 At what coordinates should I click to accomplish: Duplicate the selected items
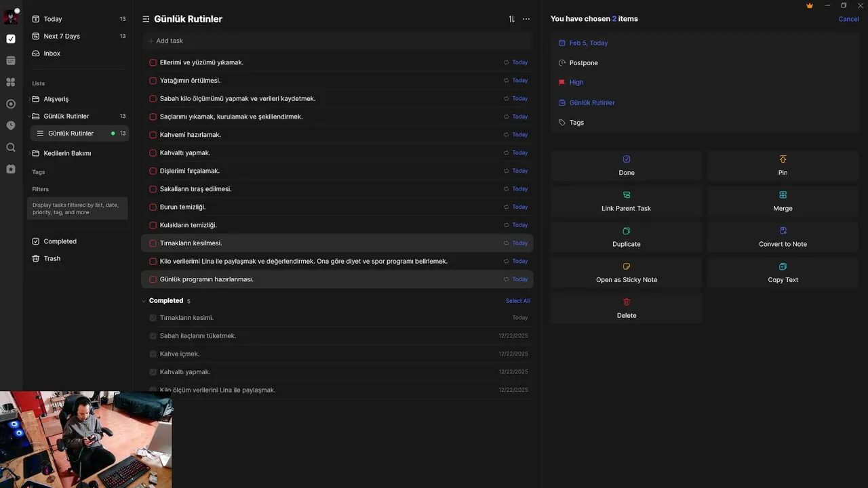pyautogui.click(x=626, y=237)
